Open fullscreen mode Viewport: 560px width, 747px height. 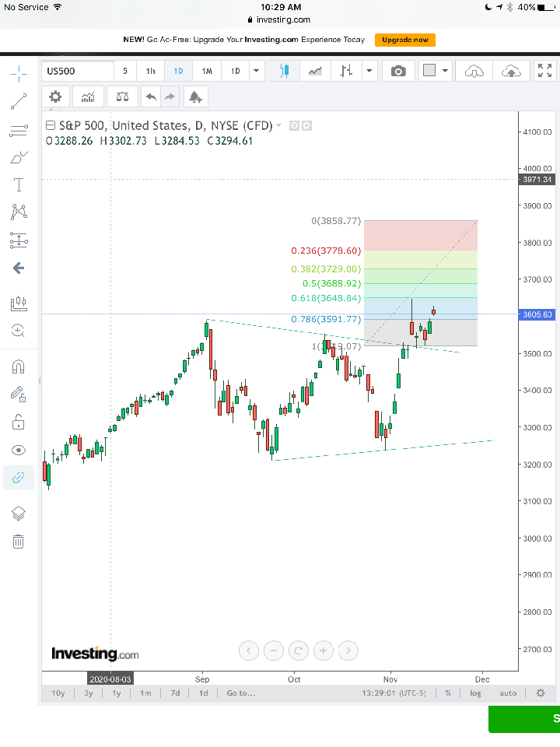point(544,71)
